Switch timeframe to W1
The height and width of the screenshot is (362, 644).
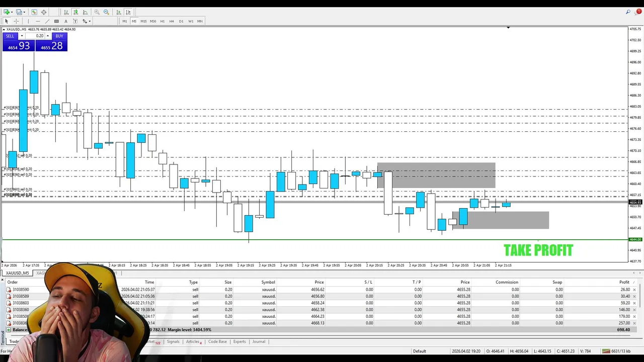pyautogui.click(x=191, y=21)
